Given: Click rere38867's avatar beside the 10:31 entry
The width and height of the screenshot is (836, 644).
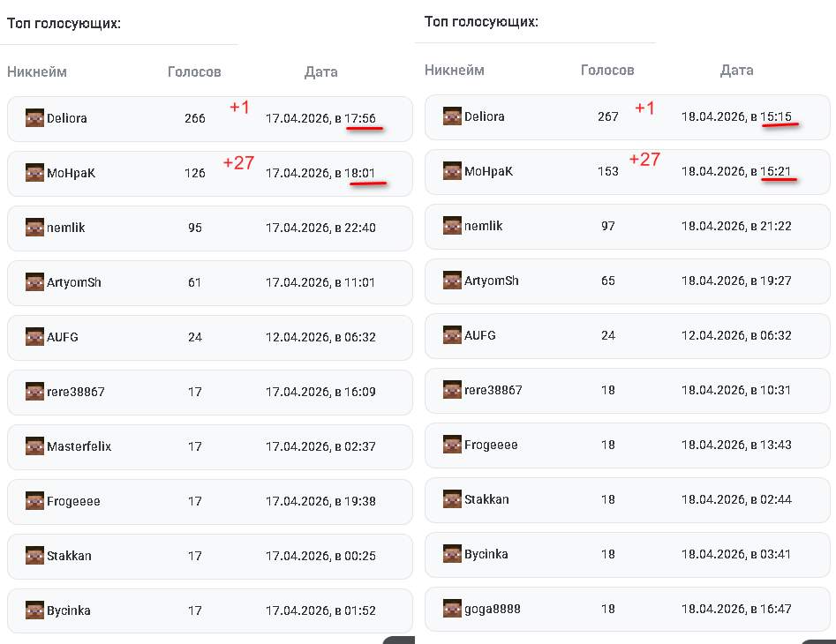Looking at the screenshot, I should 452,390.
